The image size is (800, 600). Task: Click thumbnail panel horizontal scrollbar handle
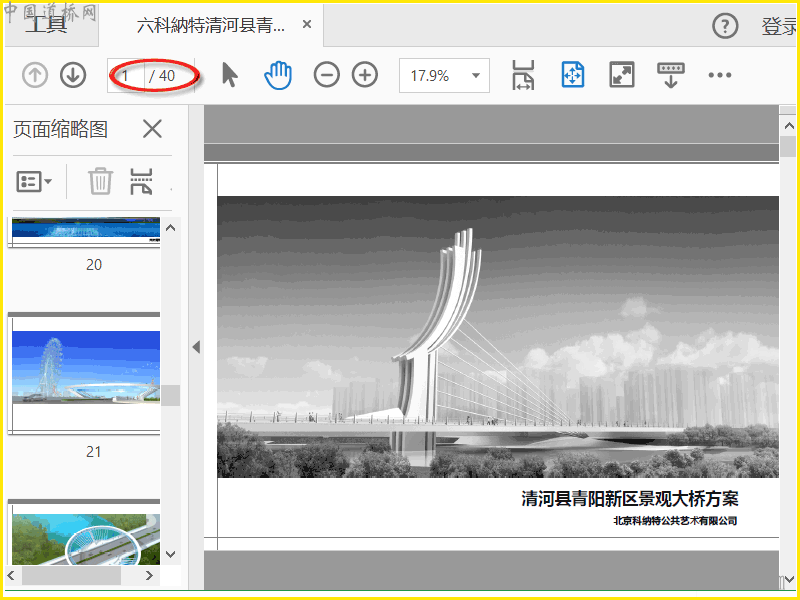[71, 576]
